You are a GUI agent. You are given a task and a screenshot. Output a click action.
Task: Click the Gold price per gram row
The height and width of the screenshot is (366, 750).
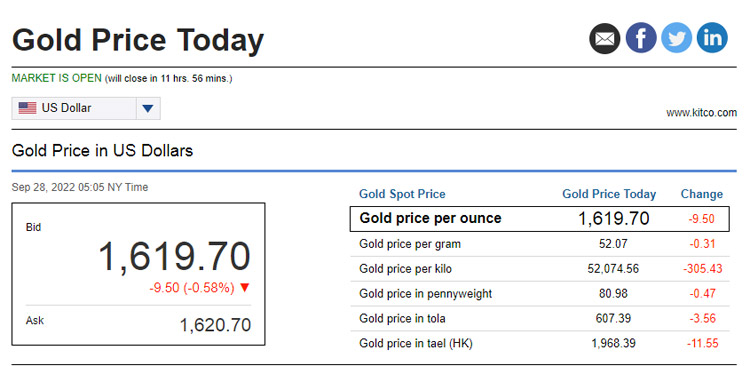(x=540, y=244)
